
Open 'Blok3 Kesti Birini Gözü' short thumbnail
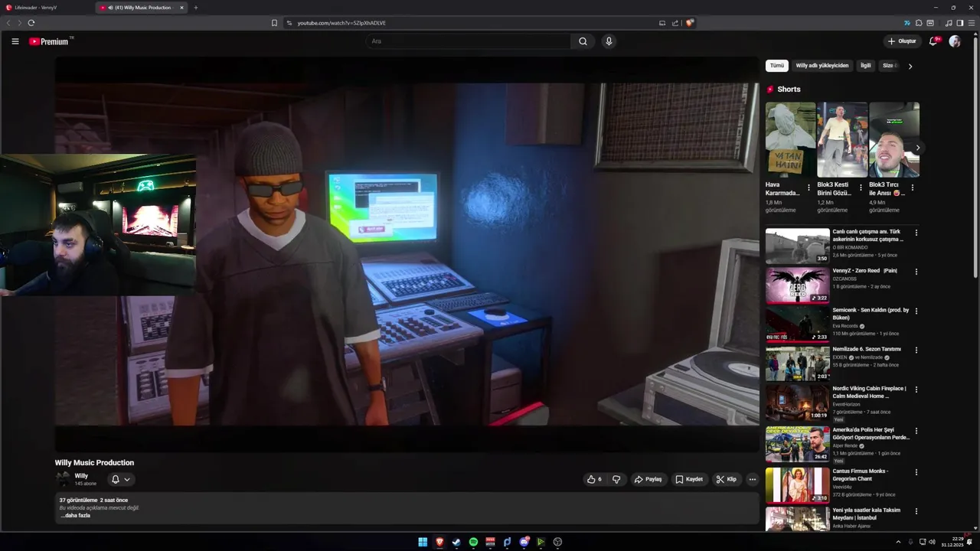(x=842, y=140)
